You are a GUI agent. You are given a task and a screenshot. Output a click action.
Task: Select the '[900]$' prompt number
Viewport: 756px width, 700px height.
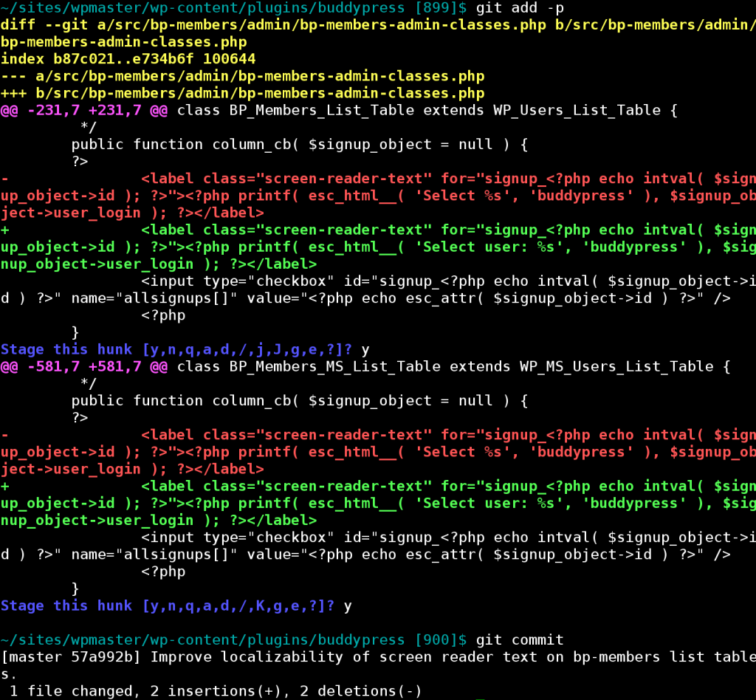pos(441,640)
